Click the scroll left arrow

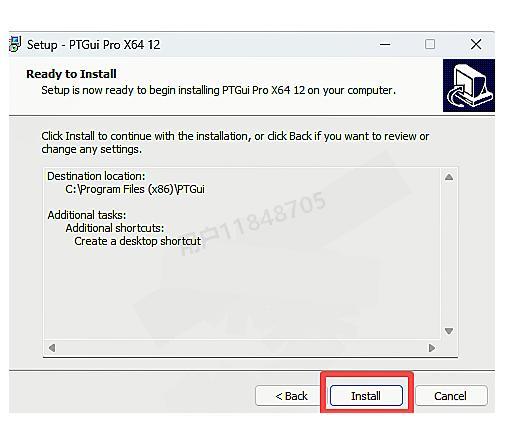(x=52, y=348)
